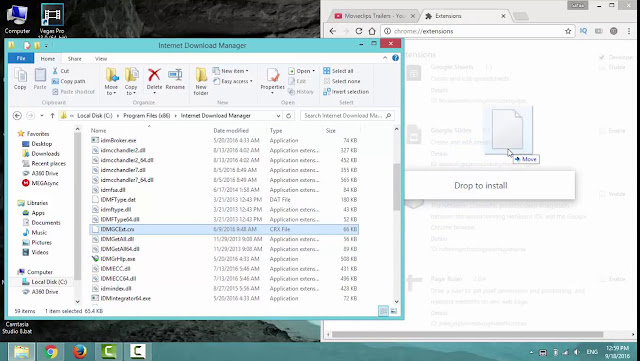Image resolution: width=640 pixels, height=361 pixels.
Task: Open the Chrome three-dot menu
Action: [629, 31]
